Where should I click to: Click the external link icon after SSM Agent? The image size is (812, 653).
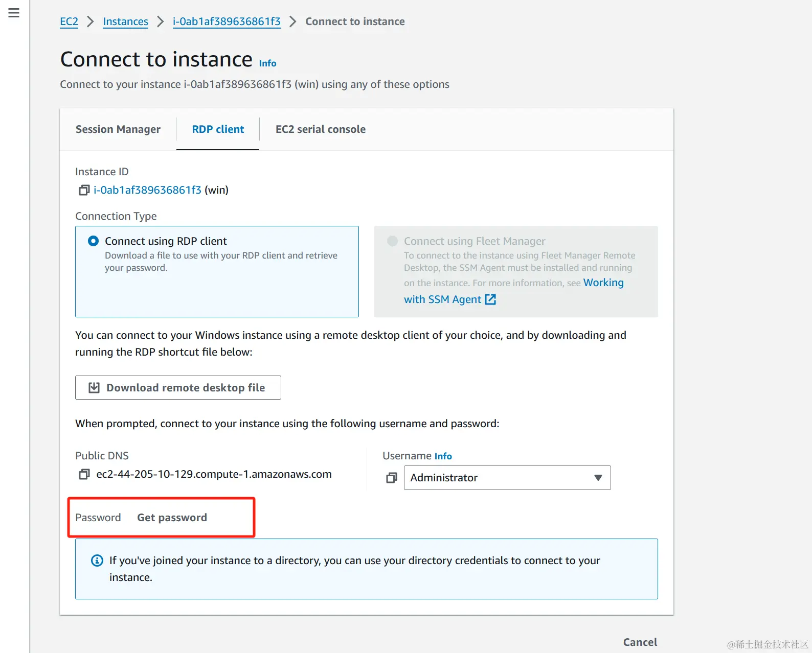[490, 299]
